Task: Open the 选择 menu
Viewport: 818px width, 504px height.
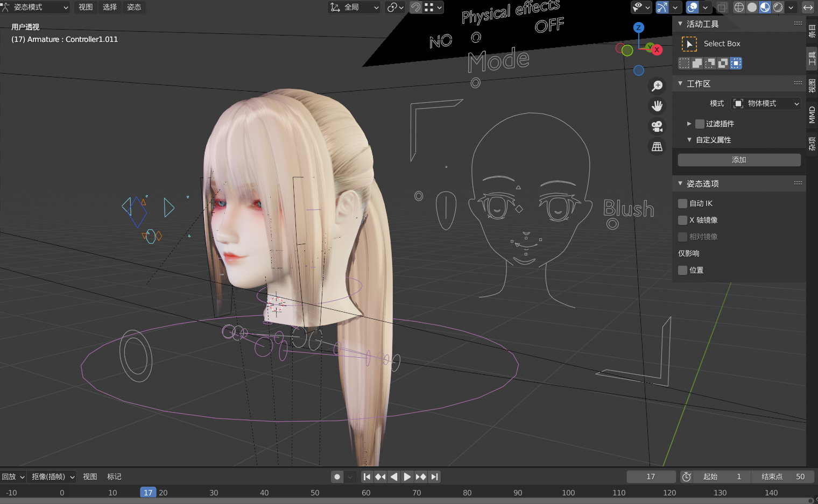Action: (110, 7)
